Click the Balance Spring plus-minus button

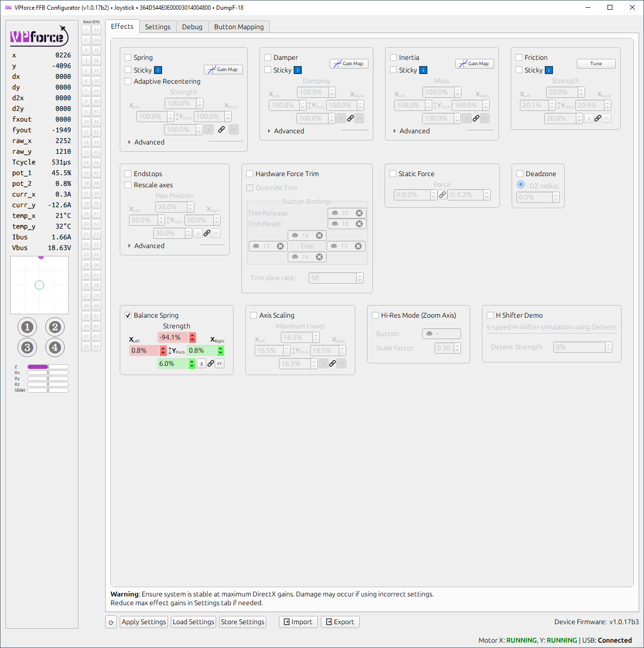(x=202, y=363)
